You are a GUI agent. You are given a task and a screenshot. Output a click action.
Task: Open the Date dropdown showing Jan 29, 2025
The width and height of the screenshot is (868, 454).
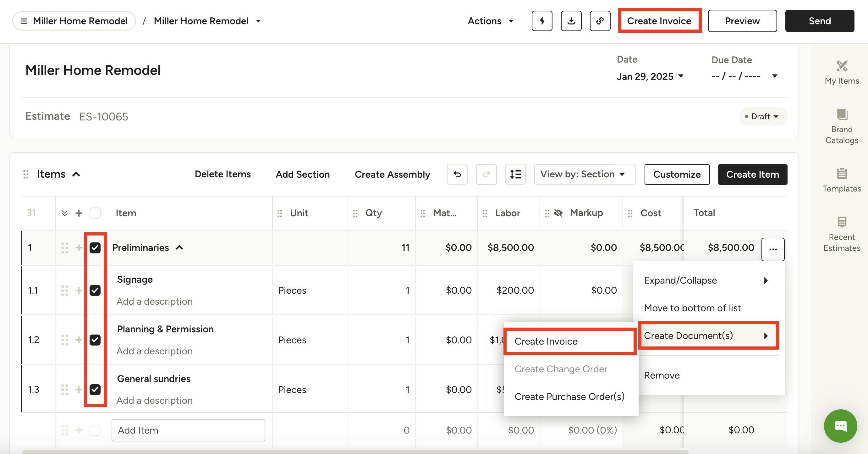650,76
